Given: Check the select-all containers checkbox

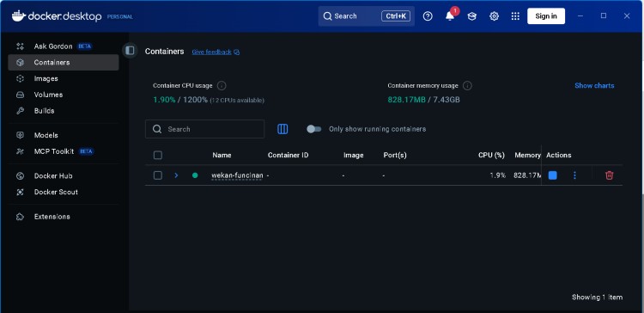Looking at the screenshot, I should pyautogui.click(x=158, y=155).
